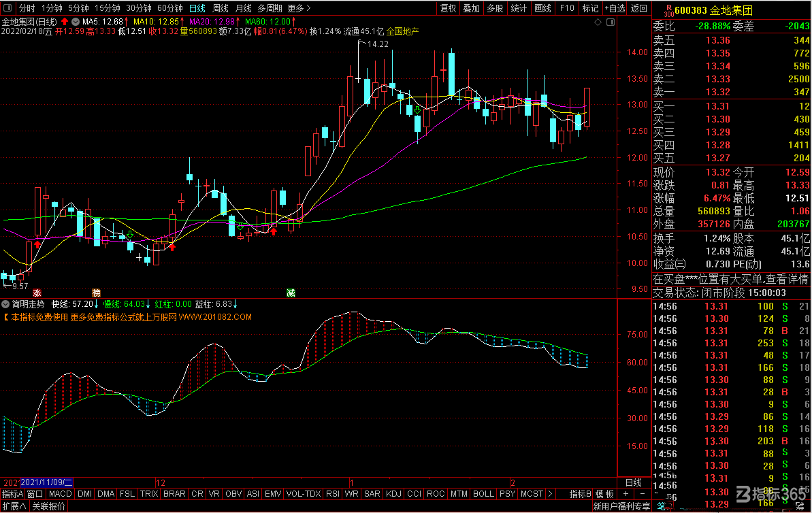Click the leftmost red buy-arrow signal above the 9.57 low
812x513 pixels.
coord(37,244)
